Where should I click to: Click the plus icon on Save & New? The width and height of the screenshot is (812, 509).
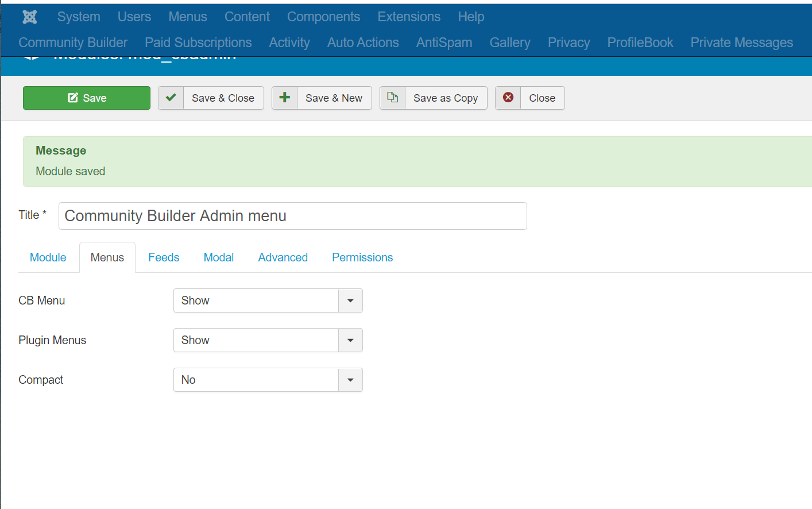[284, 98]
